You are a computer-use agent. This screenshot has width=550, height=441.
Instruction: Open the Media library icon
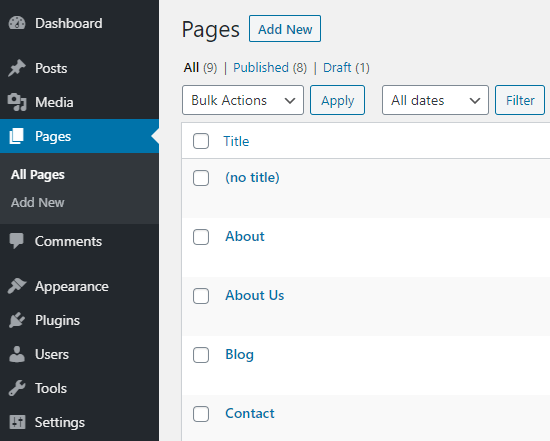click(17, 102)
